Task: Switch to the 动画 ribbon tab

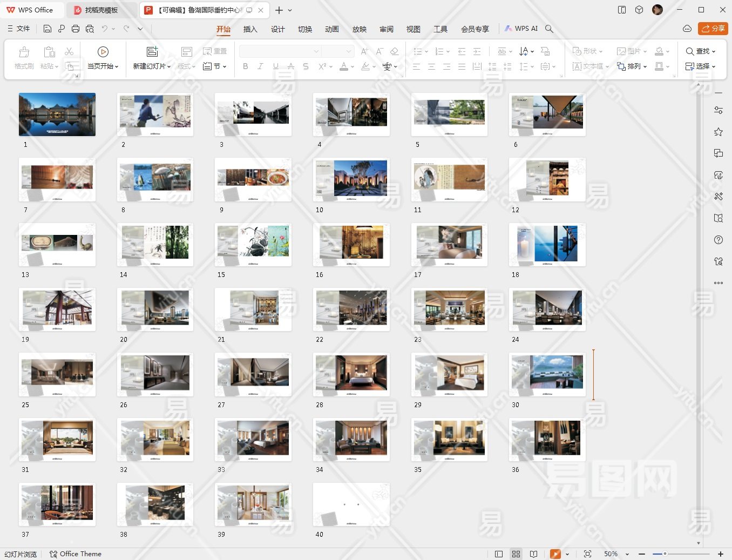Action: point(332,29)
